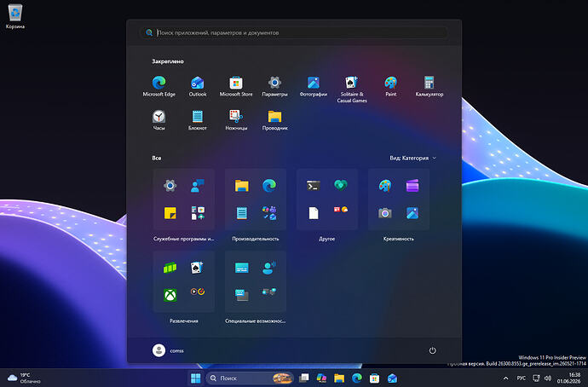Viewport: 588px width, 387px height.
Task: Open settings gear in Служебные программы group
Action: click(170, 185)
